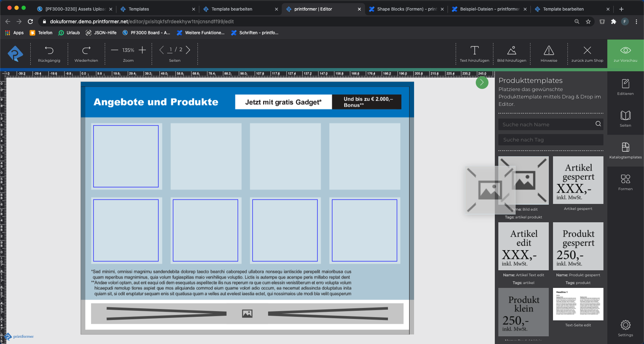Screen dimensions: 644x344
Task: Click zurück zum Shop X icon
Action: coord(587,50)
